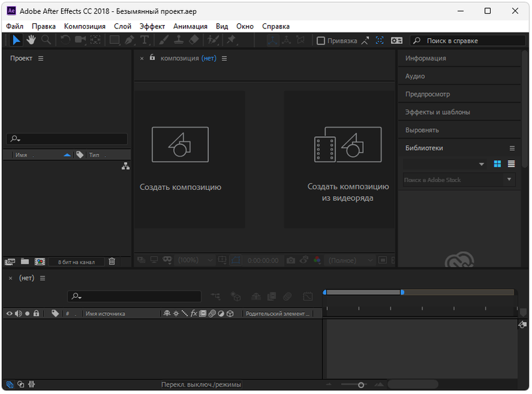The width and height of the screenshot is (532, 394).
Task: Enable the Привязка snapping checkbox
Action: click(x=321, y=41)
